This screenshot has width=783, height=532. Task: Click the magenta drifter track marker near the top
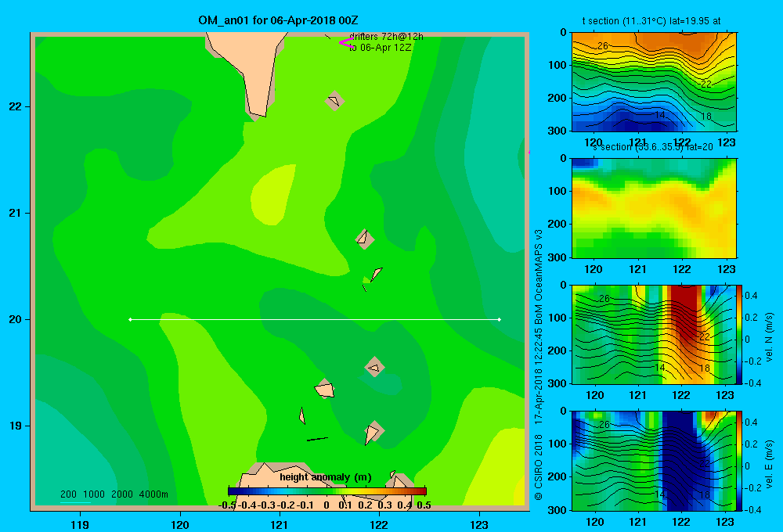click(x=346, y=43)
